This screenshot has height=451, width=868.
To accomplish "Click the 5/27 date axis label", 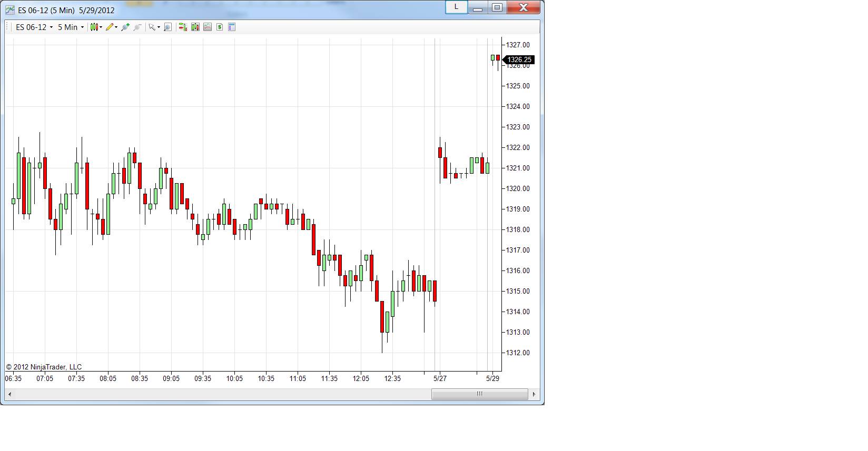I will point(440,379).
